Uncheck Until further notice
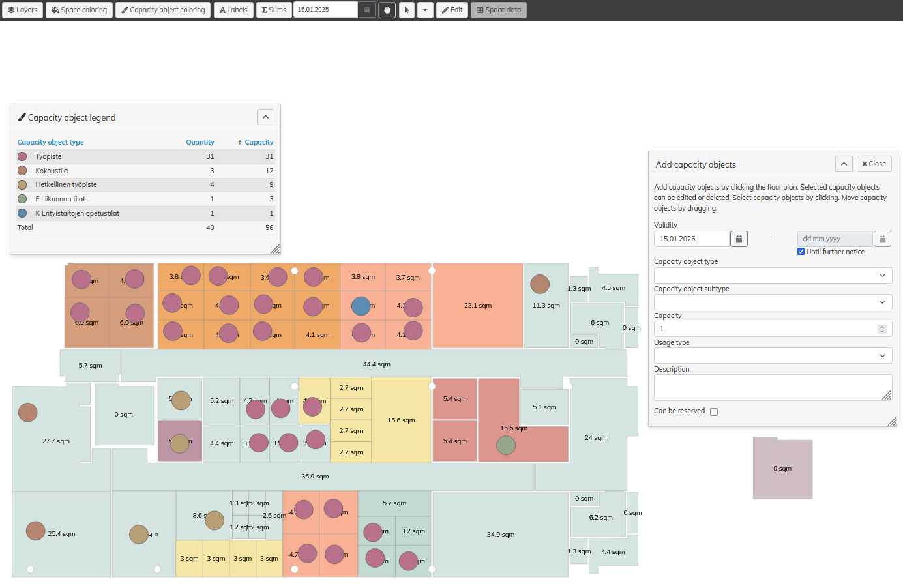Image resolution: width=903 pixels, height=588 pixels. 801,252
